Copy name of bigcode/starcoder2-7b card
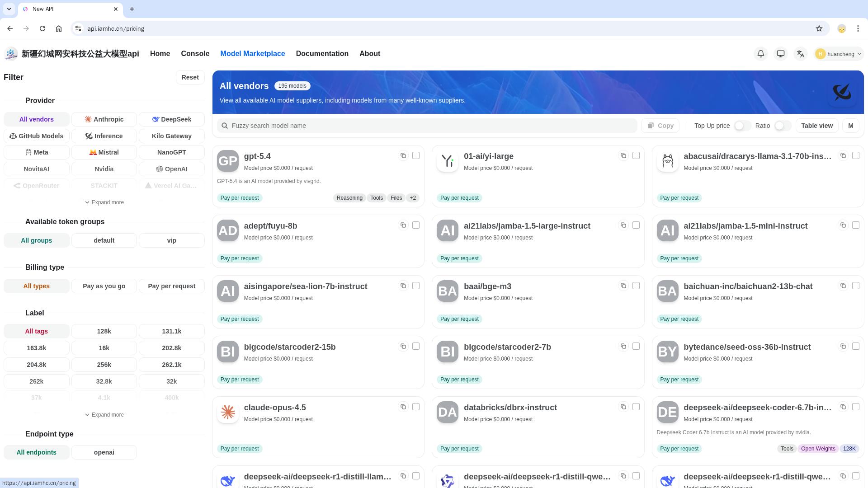The height and width of the screenshot is (488, 868). 623,346
